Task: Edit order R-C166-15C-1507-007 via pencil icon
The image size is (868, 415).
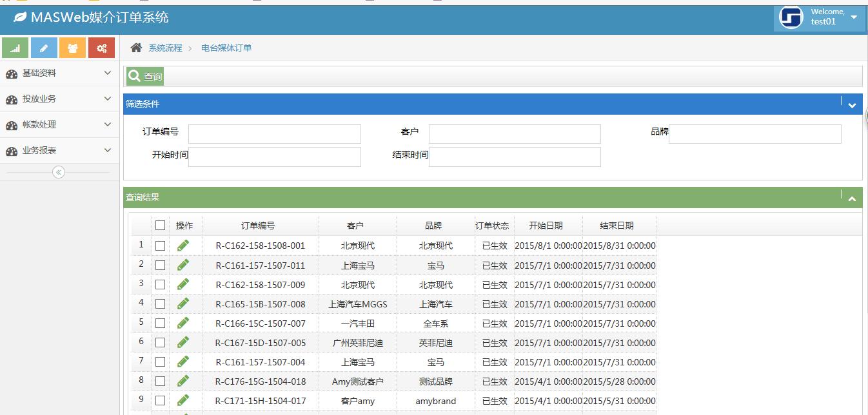Action: tap(183, 323)
